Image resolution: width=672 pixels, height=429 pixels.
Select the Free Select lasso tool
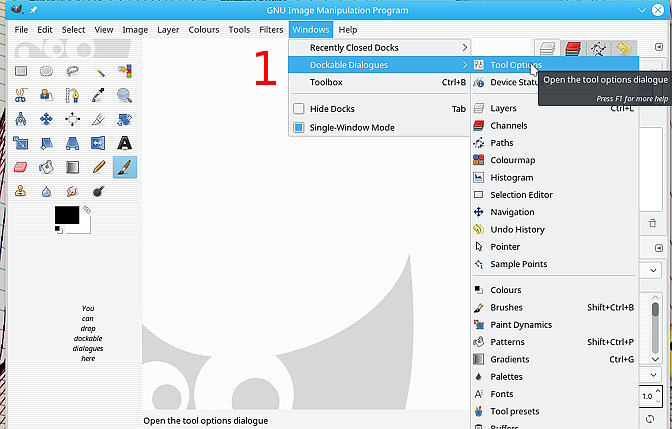click(72, 71)
